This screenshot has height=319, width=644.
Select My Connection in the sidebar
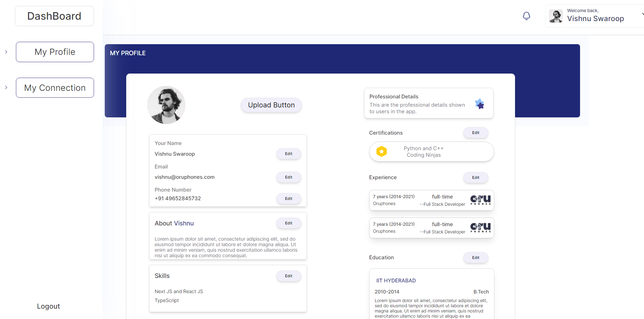(x=55, y=87)
